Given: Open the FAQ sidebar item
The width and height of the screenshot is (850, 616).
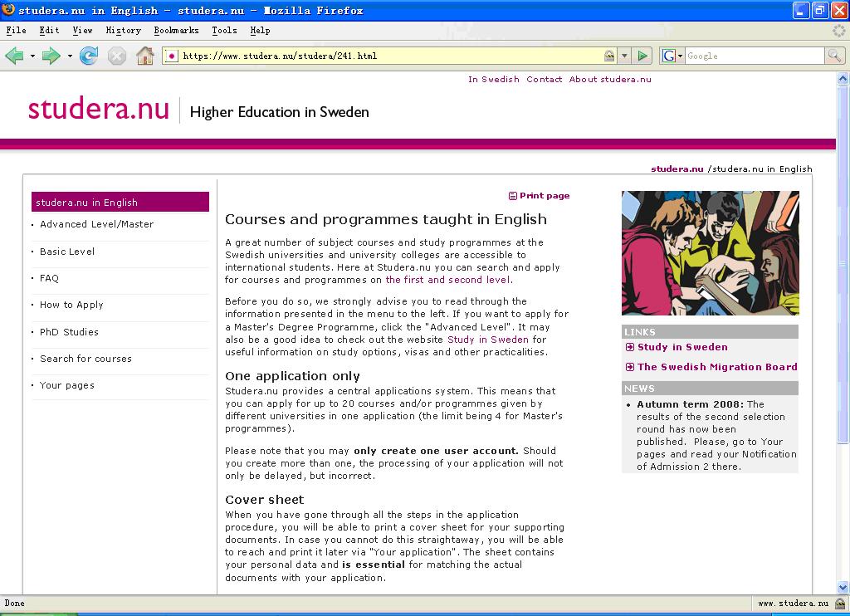Looking at the screenshot, I should click(x=49, y=278).
